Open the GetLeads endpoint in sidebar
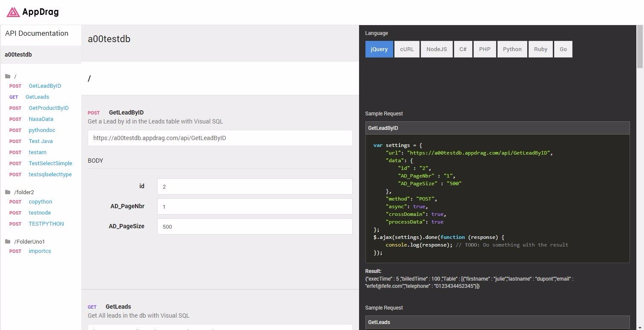This screenshot has height=330, width=644. pyautogui.click(x=37, y=97)
